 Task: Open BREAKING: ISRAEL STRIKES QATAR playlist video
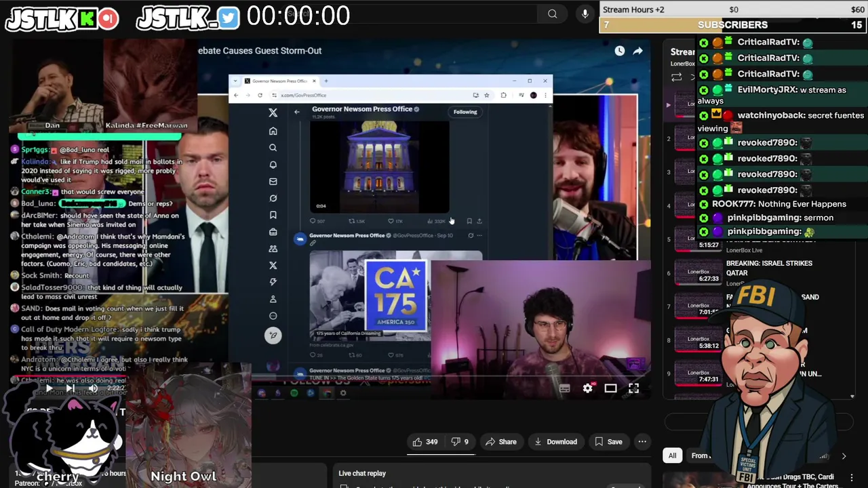tap(769, 268)
